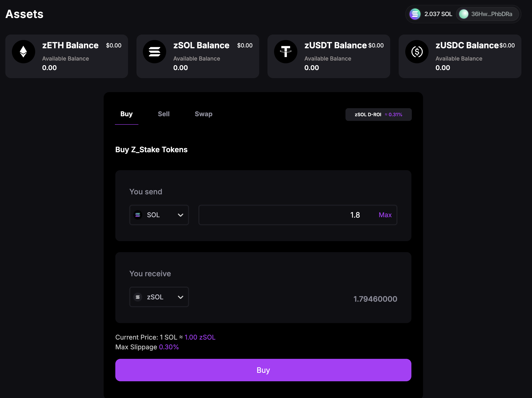Click the Max amount link
Viewport: 532px width, 398px height.
(385, 215)
